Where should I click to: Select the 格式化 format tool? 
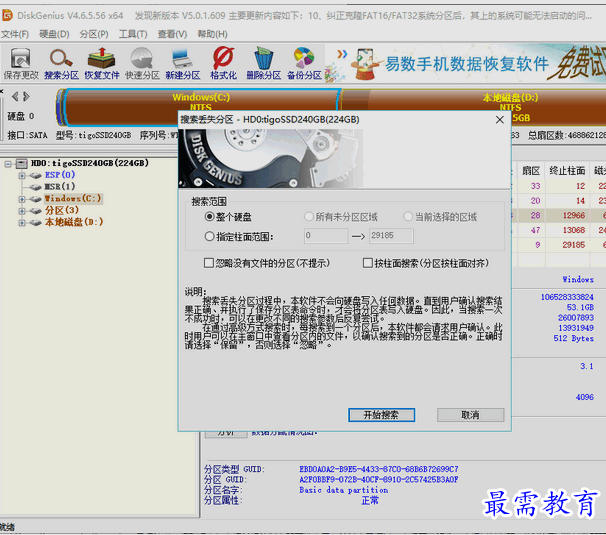[x=223, y=63]
